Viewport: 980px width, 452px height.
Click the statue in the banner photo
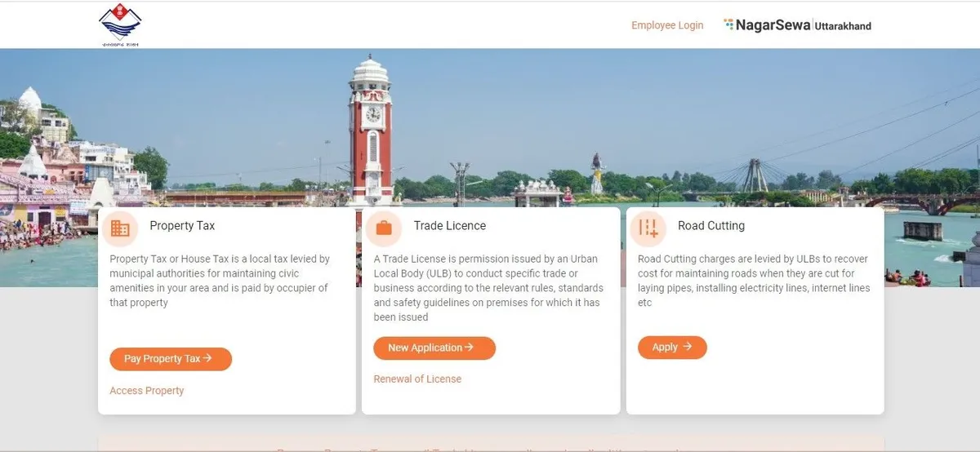point(597,173)
